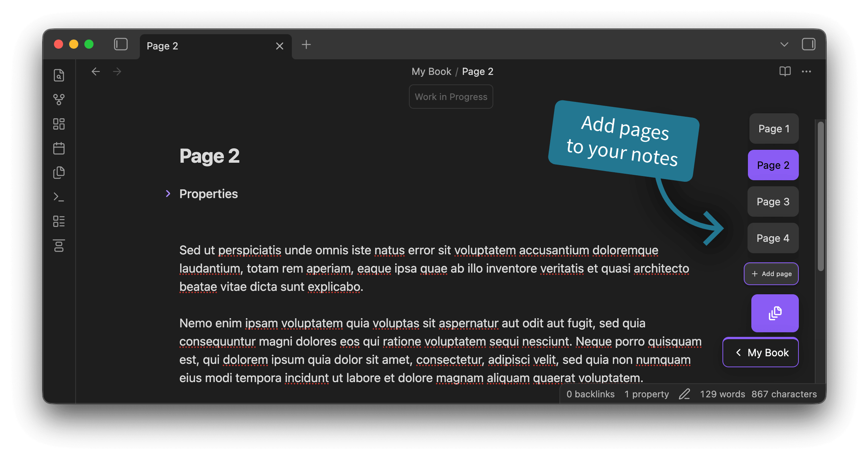This screenshot has height=457, width=868.
Task: Open the daily note calendar icon
Action: point(59,148)
